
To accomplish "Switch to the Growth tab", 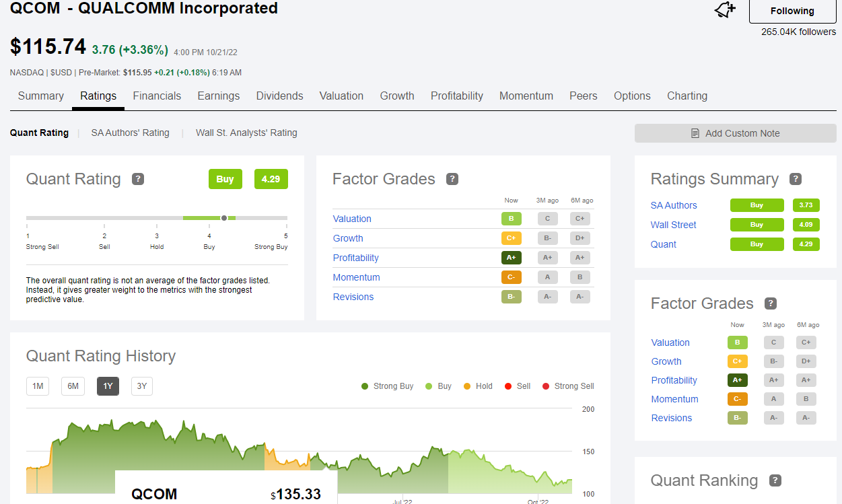I will pyautogui.click(x=397, y=96).
